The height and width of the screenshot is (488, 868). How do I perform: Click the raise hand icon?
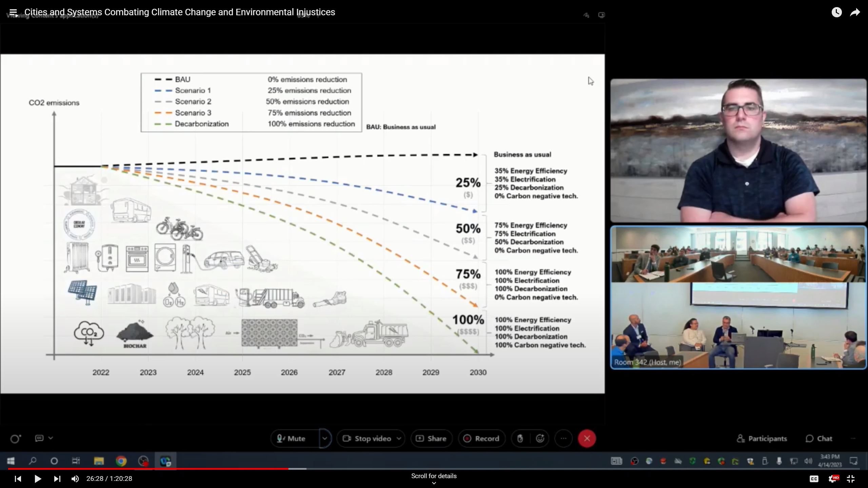(x=520, y=439)
